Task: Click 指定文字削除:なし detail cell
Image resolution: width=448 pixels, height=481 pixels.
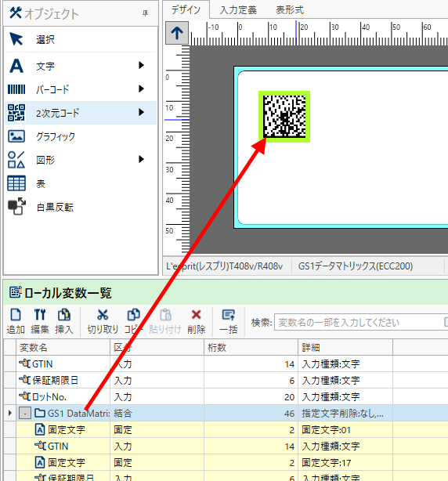Action: tap(345, 413)
